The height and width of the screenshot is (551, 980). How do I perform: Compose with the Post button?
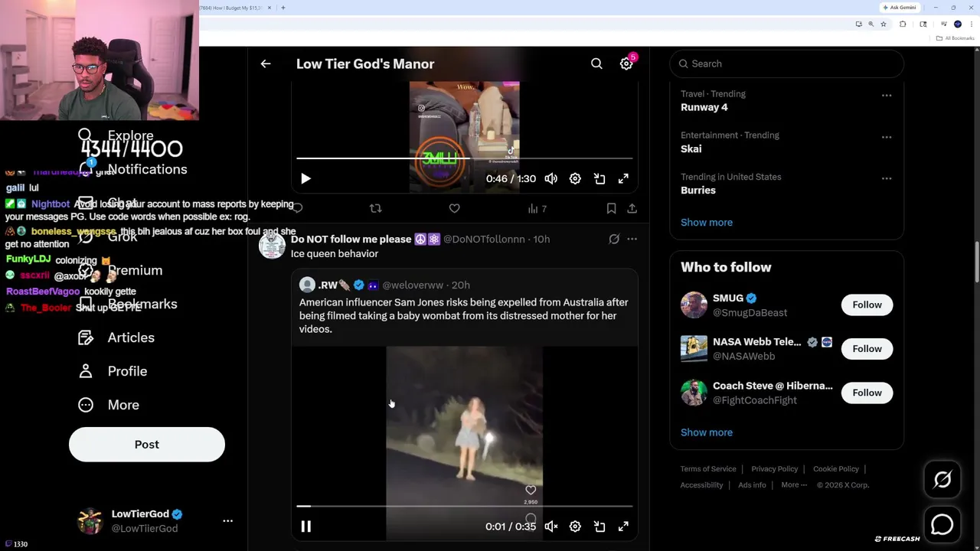[147, 445]
